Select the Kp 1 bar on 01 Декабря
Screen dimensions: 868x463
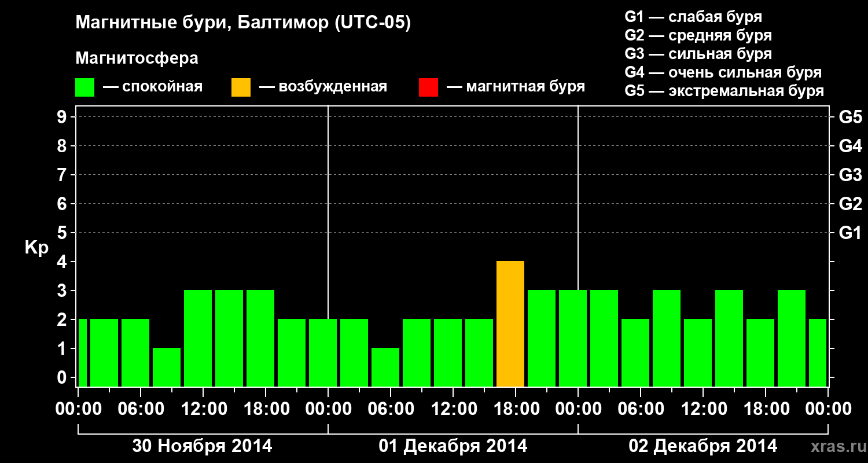385,368
